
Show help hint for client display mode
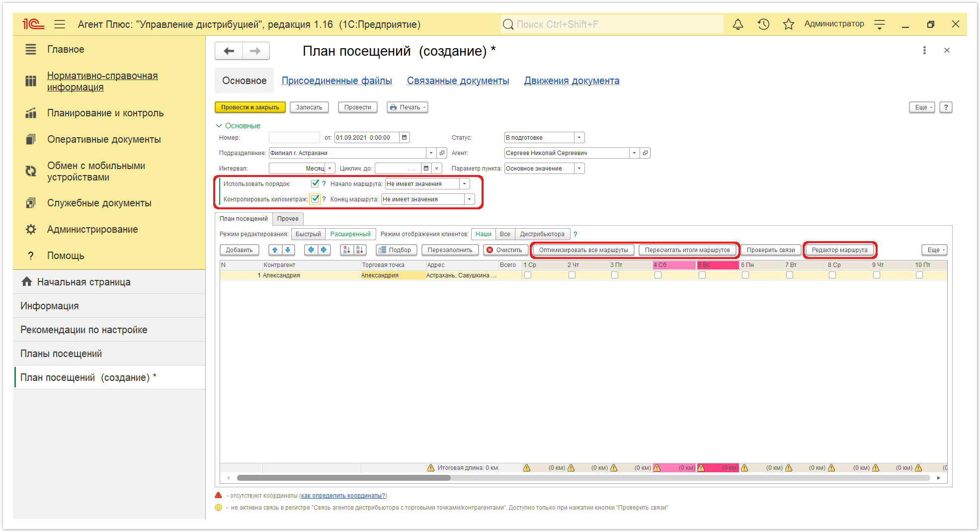point(575,234)
